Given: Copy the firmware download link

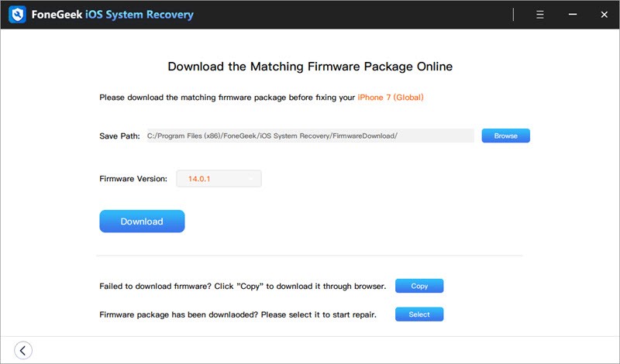Looking at the screenshot, I should click(419, 286).
